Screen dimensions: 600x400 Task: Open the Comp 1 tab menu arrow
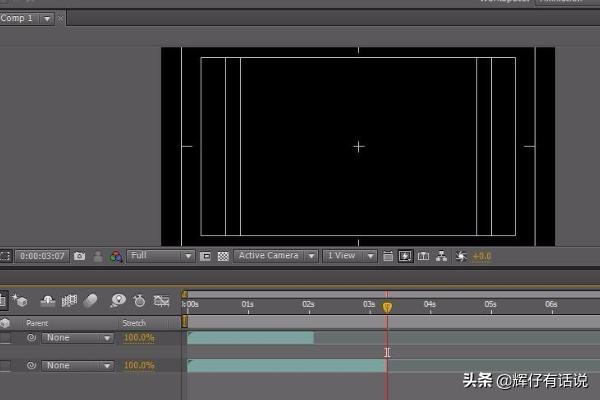point(47,18)
